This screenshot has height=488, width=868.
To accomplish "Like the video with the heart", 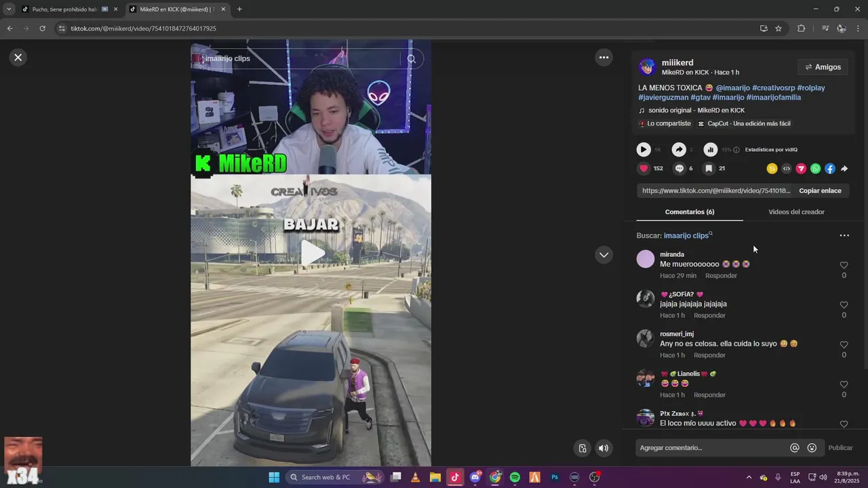I will coord(644,169).
